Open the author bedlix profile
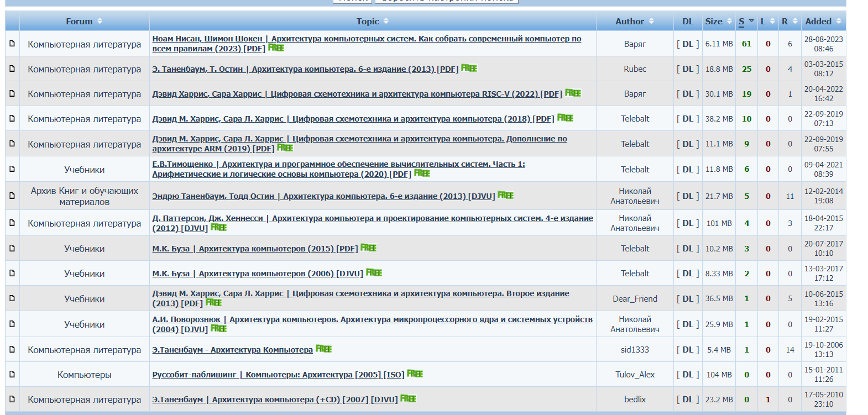The image size is (868, 415). (635, 400)
